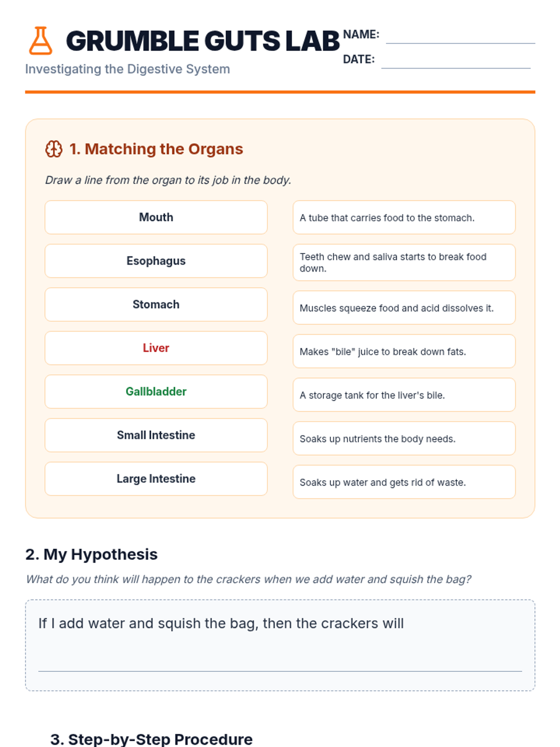This screenshot has height=747, width=560.
Task: Click 'A storage tank for liver's bile' box
Action: click(x=404, y=395)
